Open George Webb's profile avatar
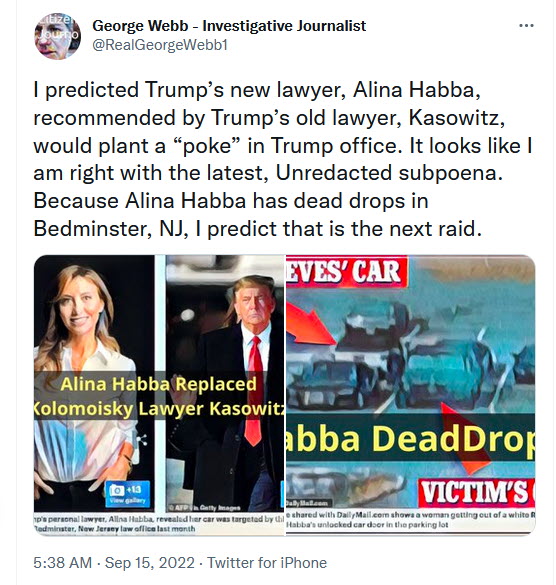 pyautogui.click(x=57, y=36)
